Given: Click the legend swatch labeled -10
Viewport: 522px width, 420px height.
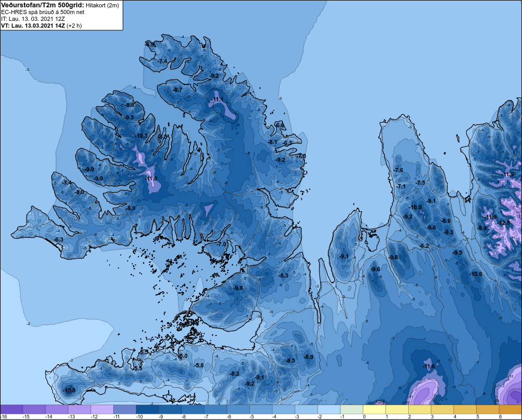Looking at the screenshot, I should (x=148, y=410).
